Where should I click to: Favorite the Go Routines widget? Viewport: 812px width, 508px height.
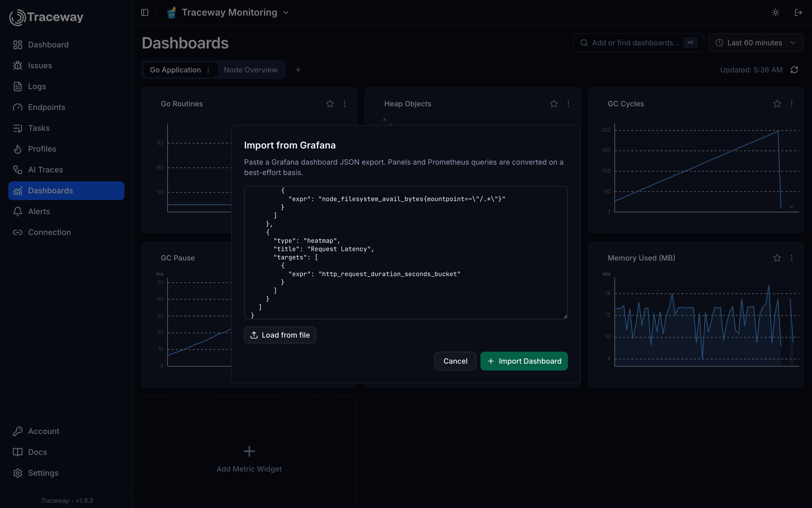pos(330,104)
